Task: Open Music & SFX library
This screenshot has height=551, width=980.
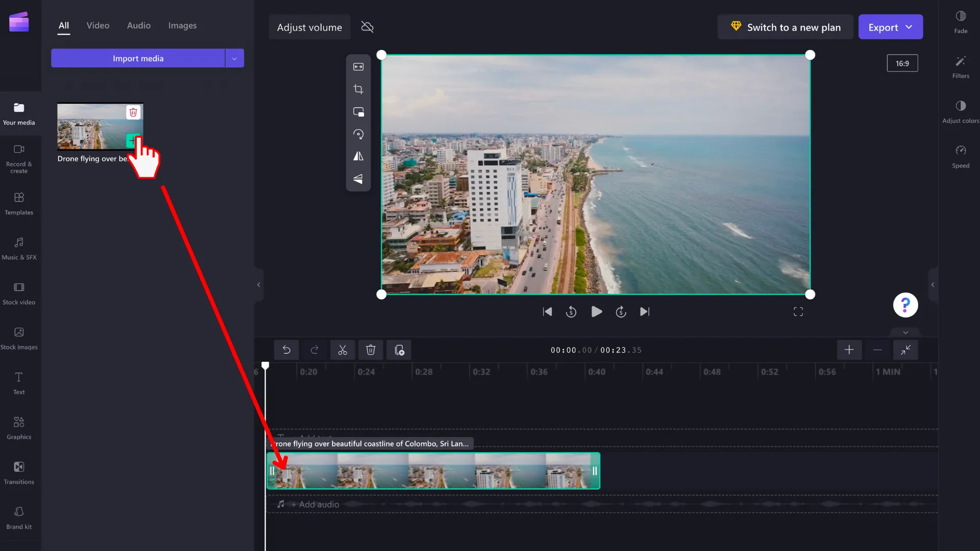Action: point(19,248)
